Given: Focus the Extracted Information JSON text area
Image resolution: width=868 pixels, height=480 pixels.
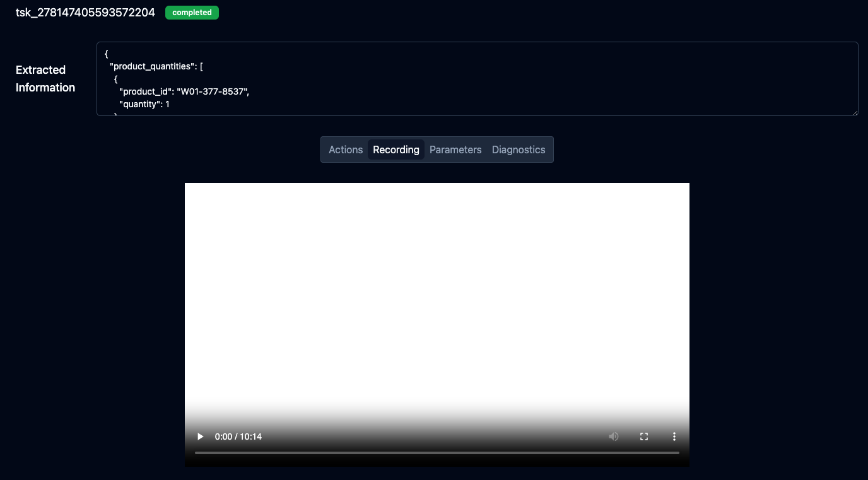Looking at the screenshot, I should click(x=477, y=79).
